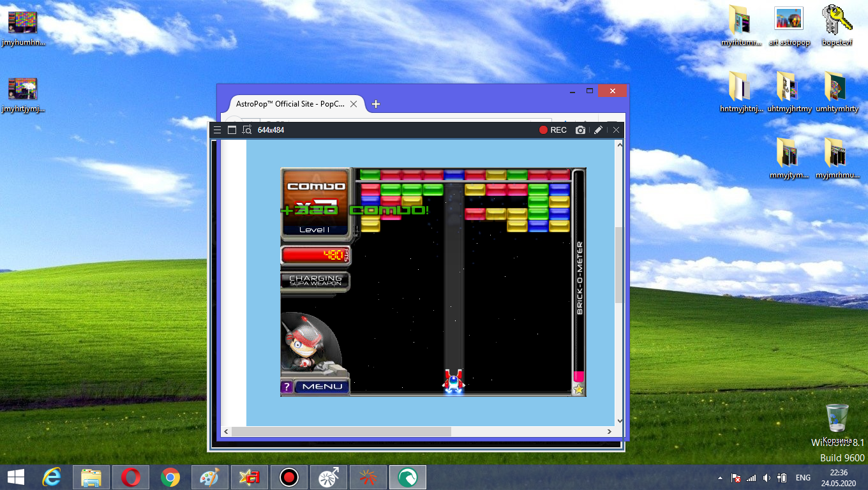Open the teal bird browser in taskbar
Viewport: 868px width, 490px height.
pos(407,477)
